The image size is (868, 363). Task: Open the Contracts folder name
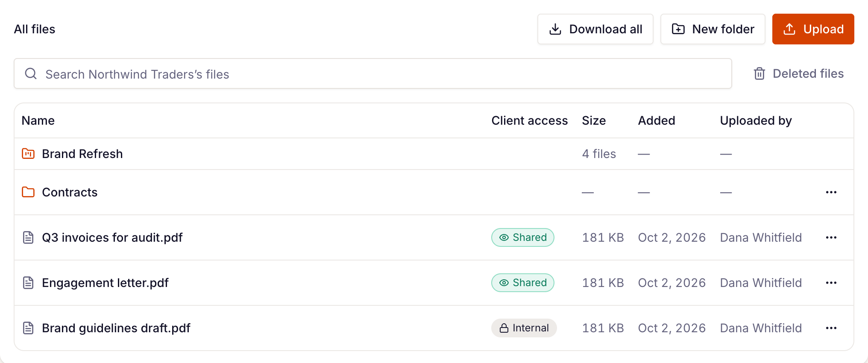(x=70, y=192)
